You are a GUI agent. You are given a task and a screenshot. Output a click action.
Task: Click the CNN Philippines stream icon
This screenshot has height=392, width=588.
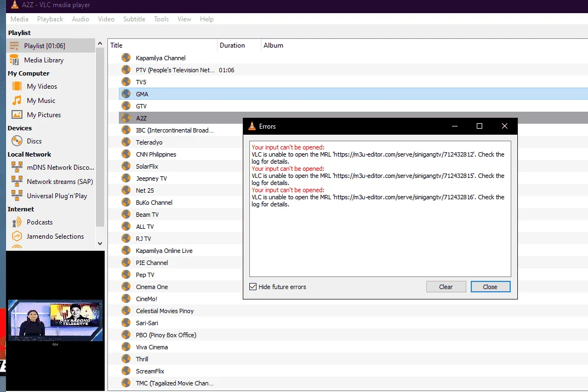pos(126,154)
